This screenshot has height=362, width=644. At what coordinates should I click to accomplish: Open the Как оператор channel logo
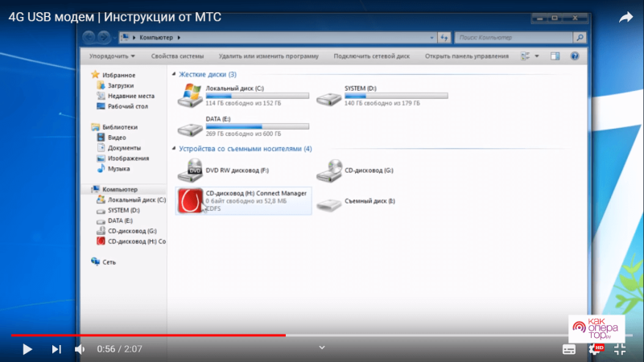pos(597,328)
